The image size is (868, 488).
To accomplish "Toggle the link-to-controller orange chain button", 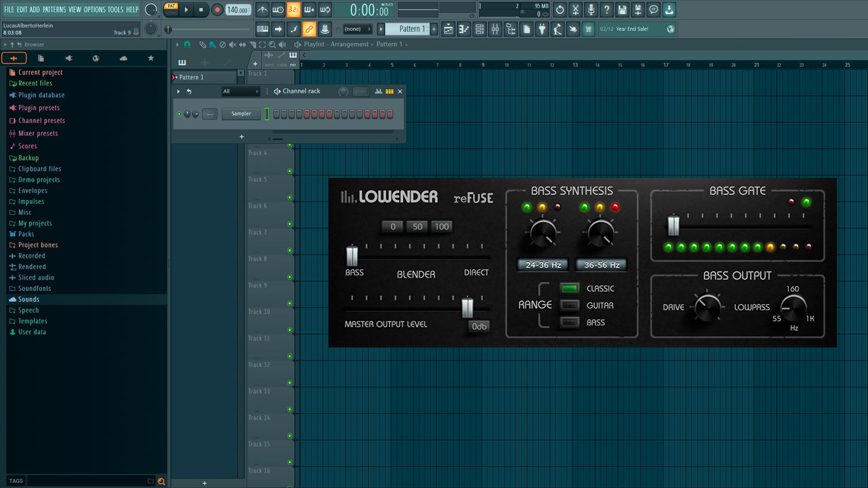I will tap(309, 29).
